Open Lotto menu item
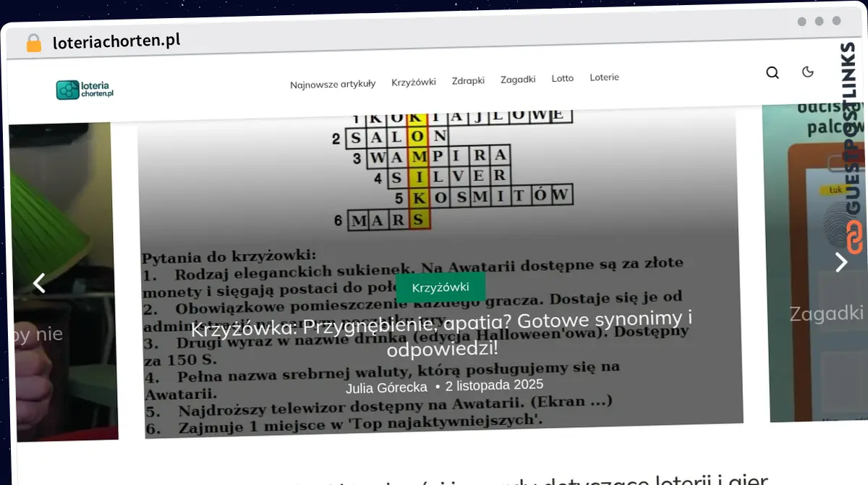This screenshot has width=868, height=485. coord(562,78)
